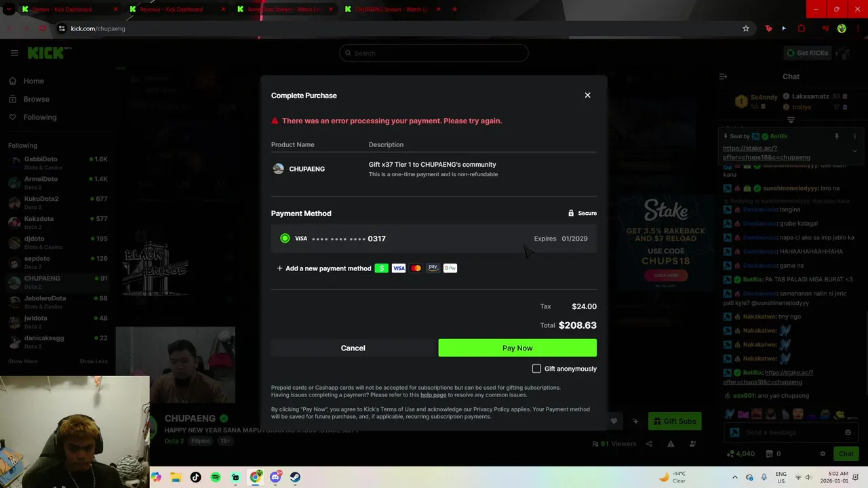868x488 pixels.
Task: Open Discord from the taskbar
Action: coord(275,477)
